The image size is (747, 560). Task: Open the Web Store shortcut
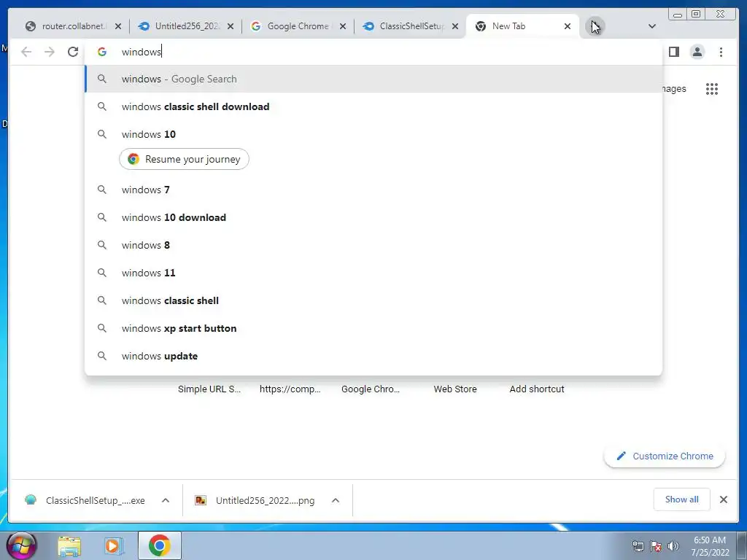click(x=455, y=389)
